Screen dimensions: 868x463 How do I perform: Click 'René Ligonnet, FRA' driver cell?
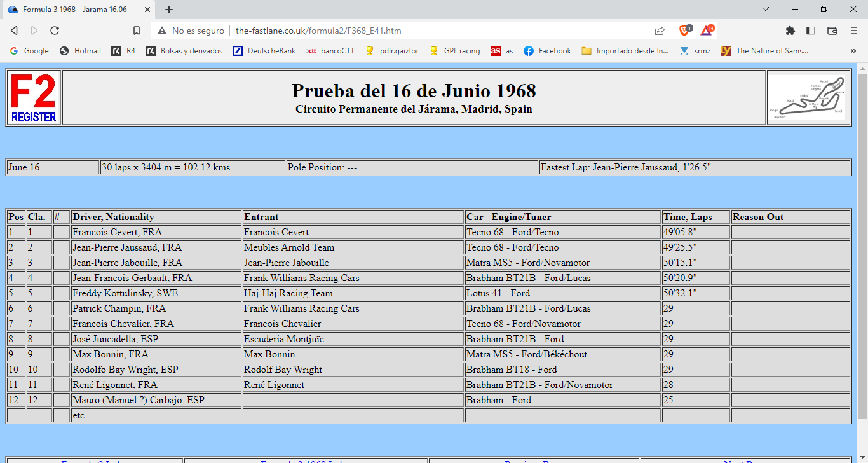pyautogui.click(x=156, y=385)
